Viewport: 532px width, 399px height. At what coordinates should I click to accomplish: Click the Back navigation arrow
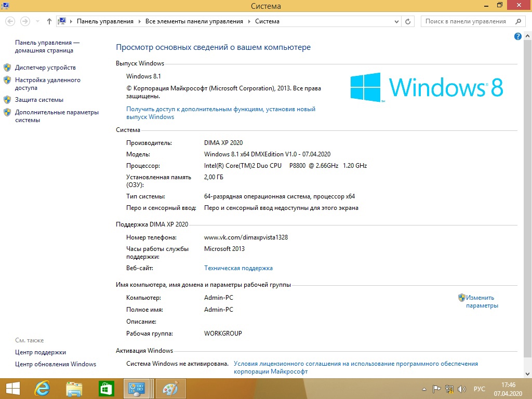tap(10, 21)
